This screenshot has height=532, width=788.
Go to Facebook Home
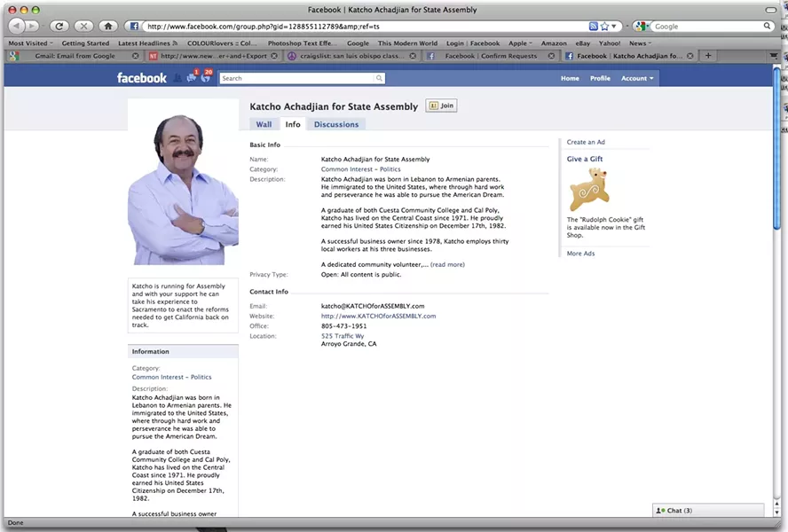coord(570,78)
